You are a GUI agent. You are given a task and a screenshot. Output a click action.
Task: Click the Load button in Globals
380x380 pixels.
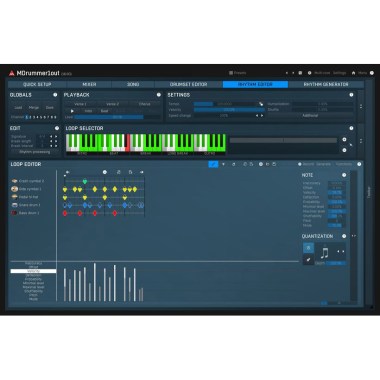coord(18,108)
